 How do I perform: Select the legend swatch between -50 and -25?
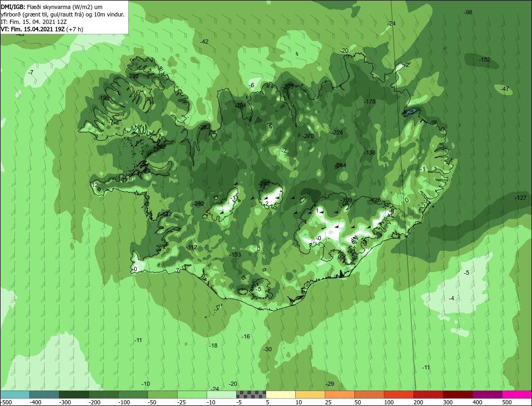(162, 394)
